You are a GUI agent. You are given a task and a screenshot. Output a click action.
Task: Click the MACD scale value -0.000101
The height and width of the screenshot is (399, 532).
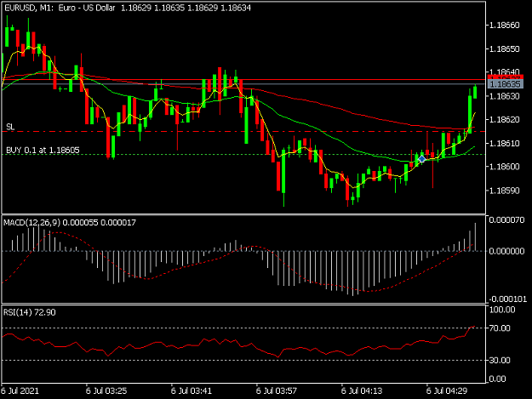(x=507, y=299)
